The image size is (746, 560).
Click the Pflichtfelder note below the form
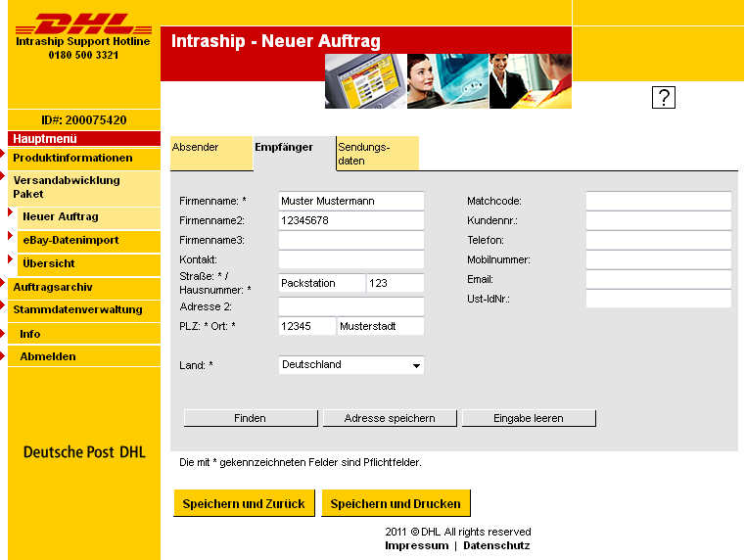click(x=301, y=462)
